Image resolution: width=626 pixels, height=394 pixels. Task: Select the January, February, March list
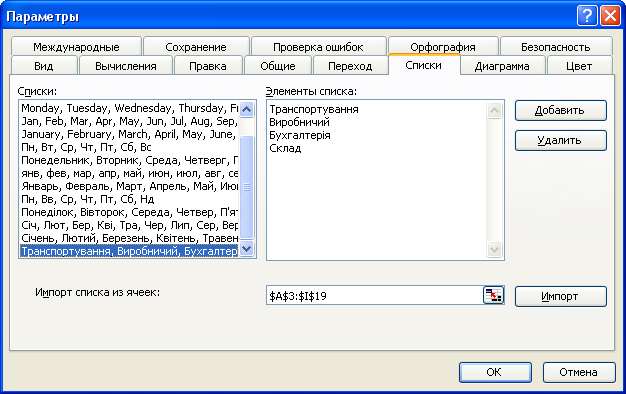(x=129, y=134)
